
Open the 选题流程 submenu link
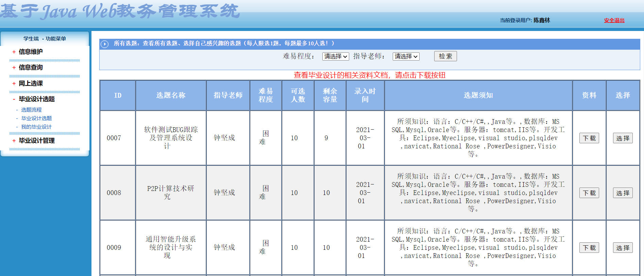pyautogui.click(x=31, y=110)
